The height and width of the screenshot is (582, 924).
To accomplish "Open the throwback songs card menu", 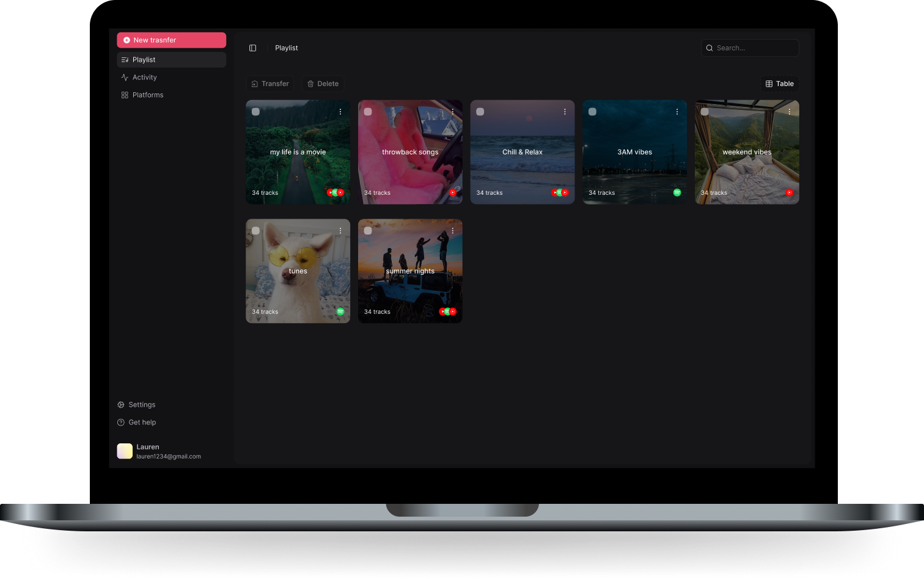I will tap(452, 112).
